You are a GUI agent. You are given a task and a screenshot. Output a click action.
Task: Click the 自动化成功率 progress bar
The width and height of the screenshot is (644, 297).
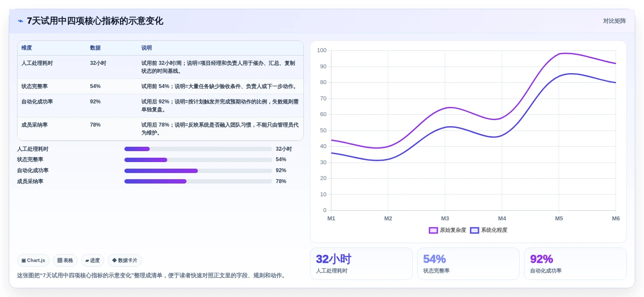198,171
